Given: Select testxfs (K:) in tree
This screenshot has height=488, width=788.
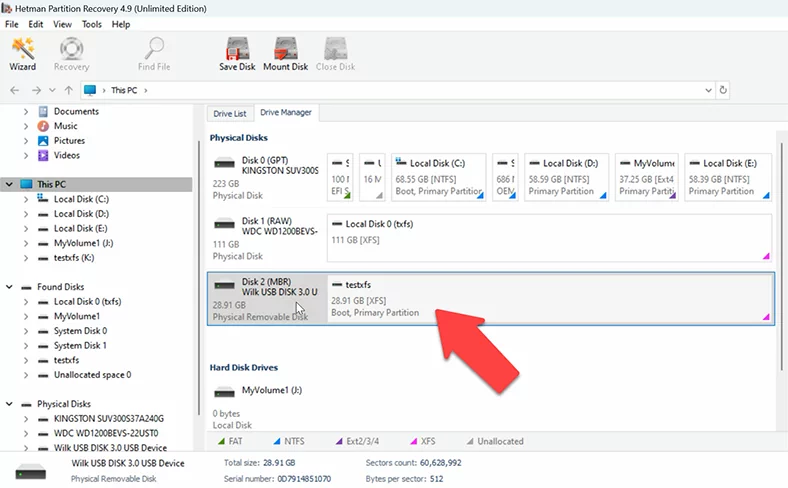Looking at the screenshot, I should [x=74, y=258].
